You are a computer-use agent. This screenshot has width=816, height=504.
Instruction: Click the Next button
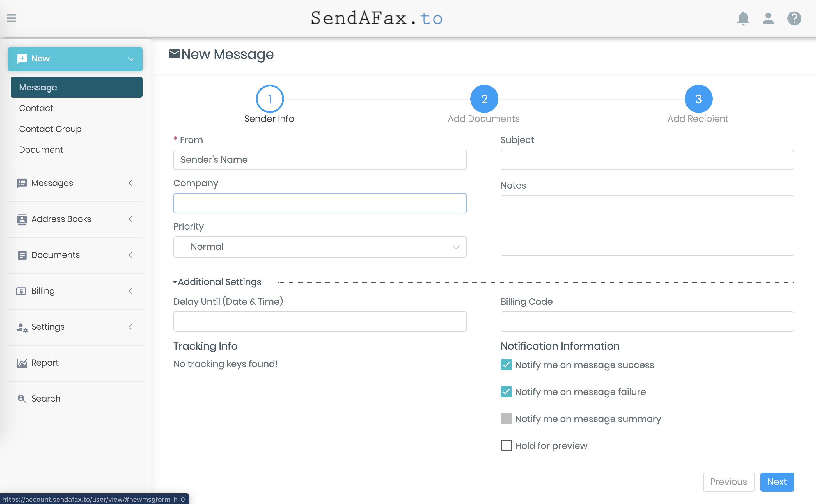click(x=777, y=482)
